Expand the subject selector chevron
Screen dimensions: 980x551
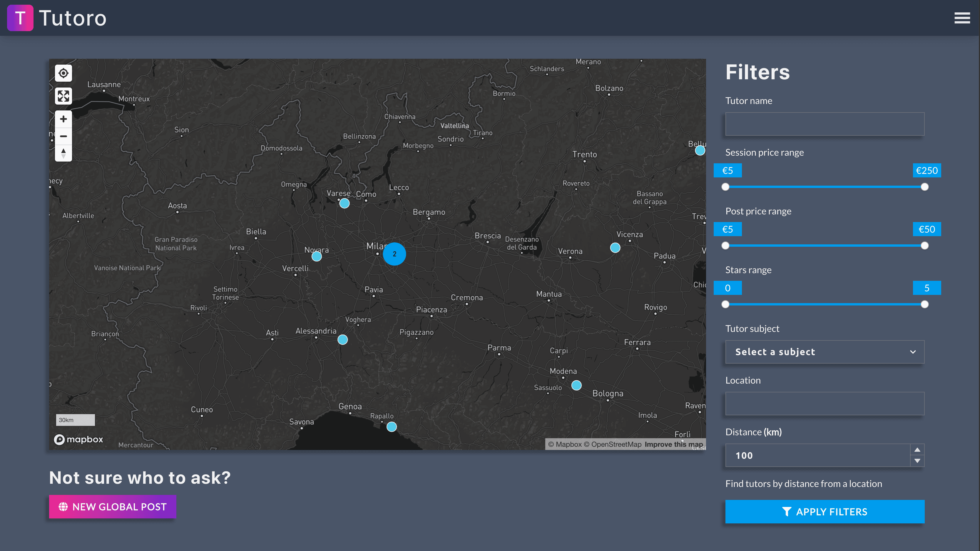pos(913,351)
